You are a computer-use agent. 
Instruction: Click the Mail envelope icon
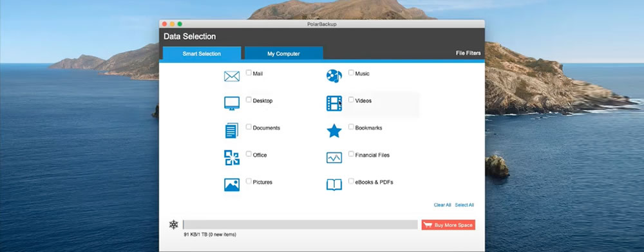(x=232, y=76)
